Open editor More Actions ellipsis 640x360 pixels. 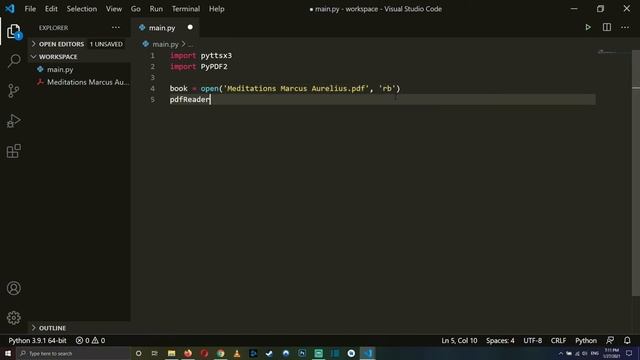click(625, 27)
